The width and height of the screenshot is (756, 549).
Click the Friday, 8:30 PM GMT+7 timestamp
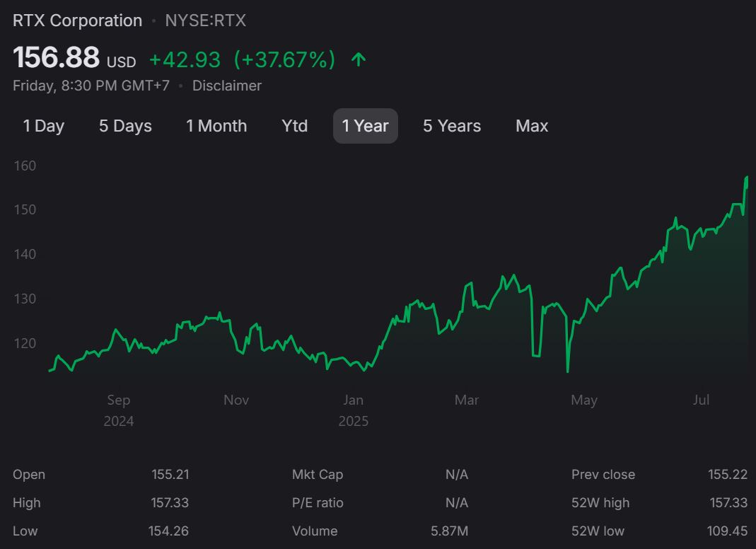coord(91,86)
